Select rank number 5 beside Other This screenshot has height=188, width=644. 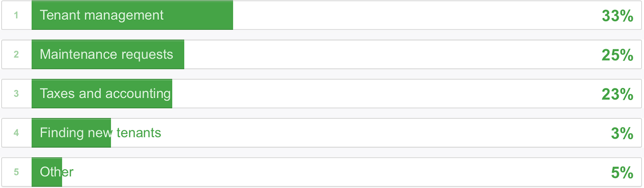[16, 172]
